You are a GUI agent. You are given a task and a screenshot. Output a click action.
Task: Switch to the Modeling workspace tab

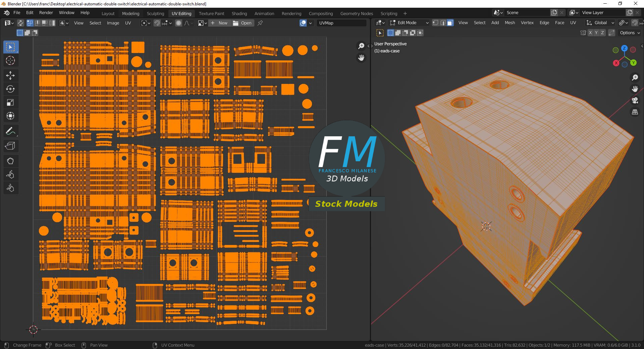click(x=130, y=13)
